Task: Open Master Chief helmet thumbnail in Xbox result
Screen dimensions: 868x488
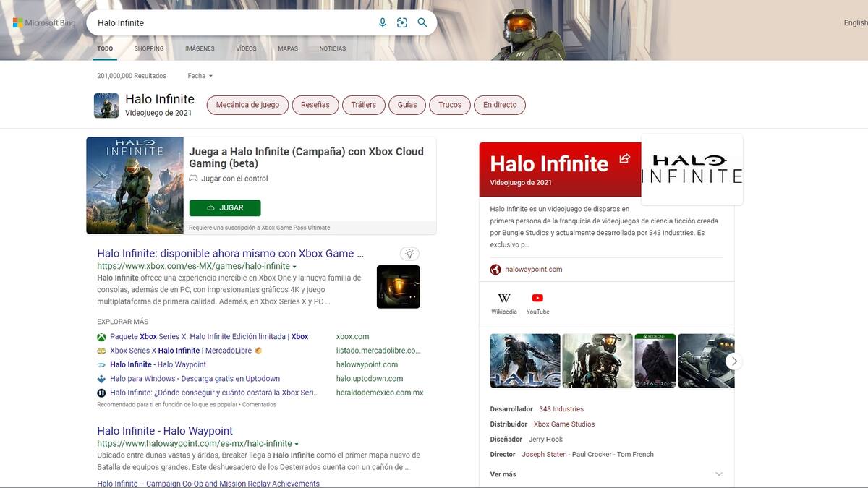Action: pos(398,287)
